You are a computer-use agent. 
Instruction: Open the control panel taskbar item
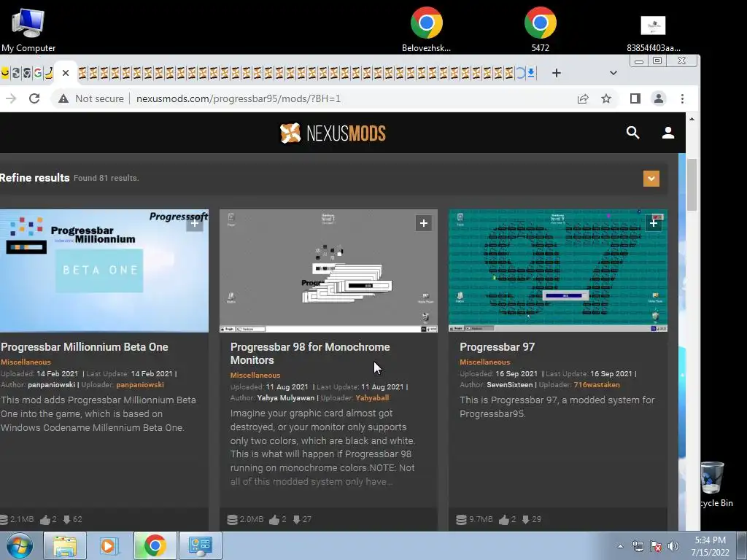pyautogui.click(x=200, y=545)
